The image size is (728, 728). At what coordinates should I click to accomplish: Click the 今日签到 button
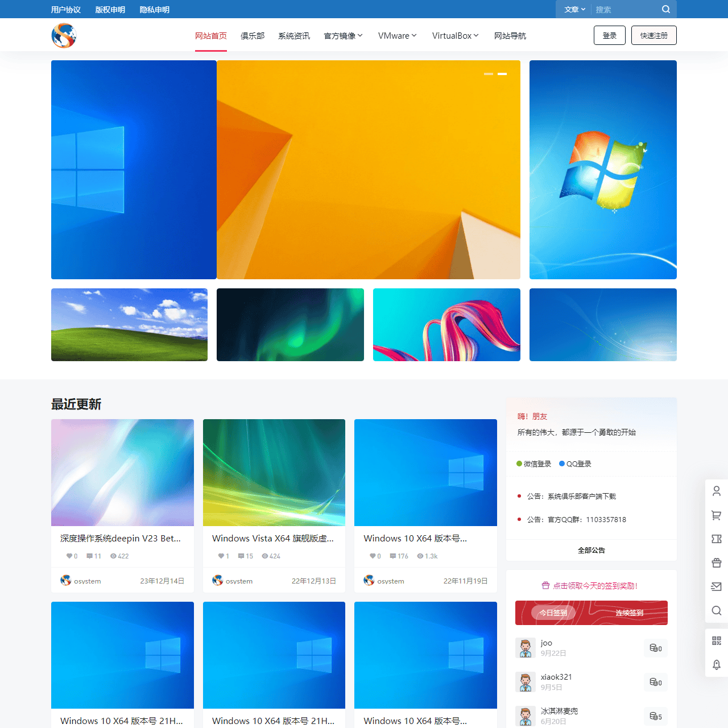pyautogui.click(x=553, y=613)
